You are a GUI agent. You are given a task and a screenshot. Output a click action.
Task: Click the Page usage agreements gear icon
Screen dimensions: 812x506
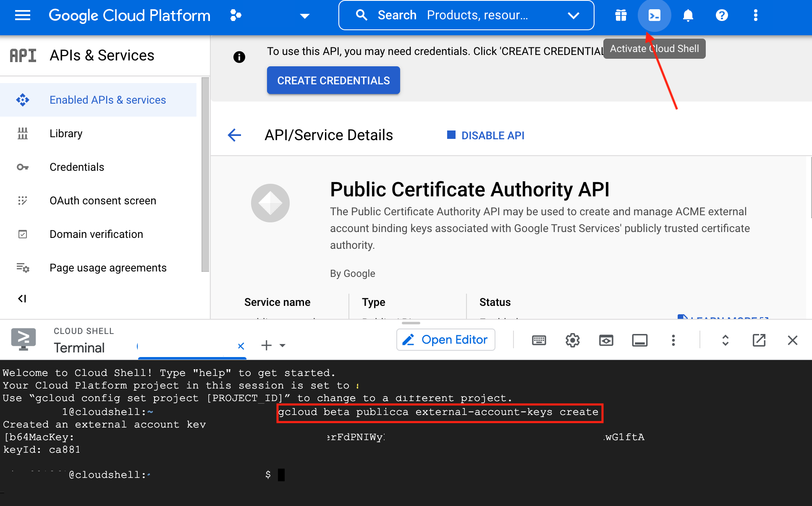coord(23,268)
